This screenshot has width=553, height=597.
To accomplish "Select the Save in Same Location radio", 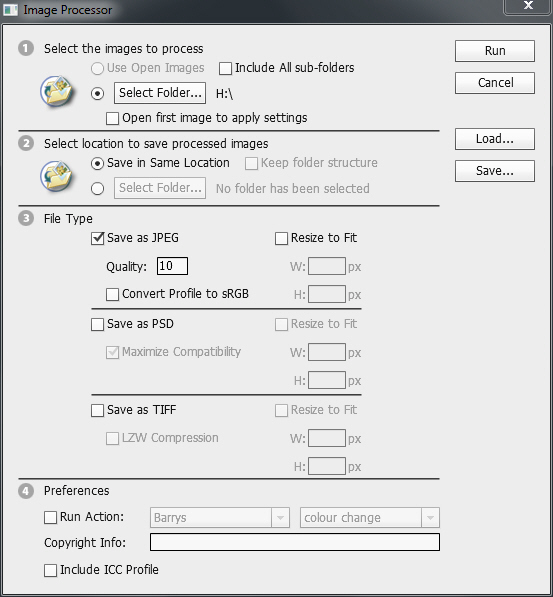I will point(97,164).
